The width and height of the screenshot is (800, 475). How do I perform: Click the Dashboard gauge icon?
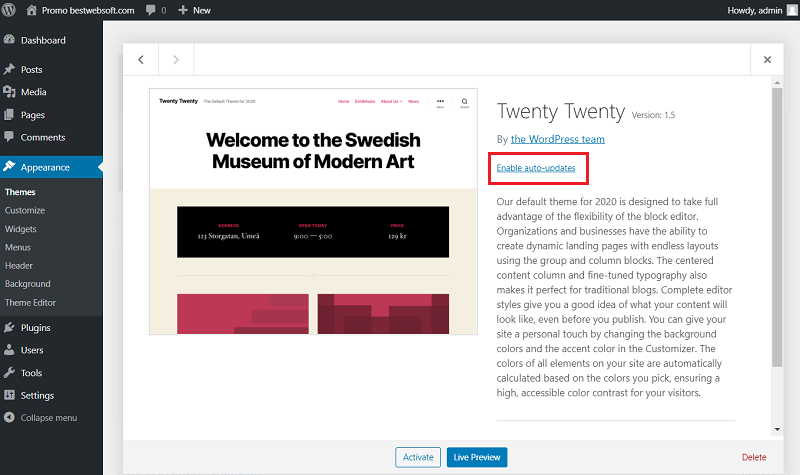point(9,39)
